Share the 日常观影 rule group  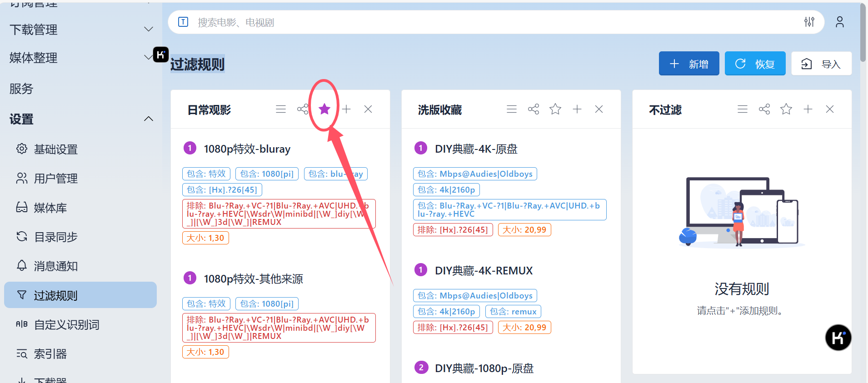303,109
